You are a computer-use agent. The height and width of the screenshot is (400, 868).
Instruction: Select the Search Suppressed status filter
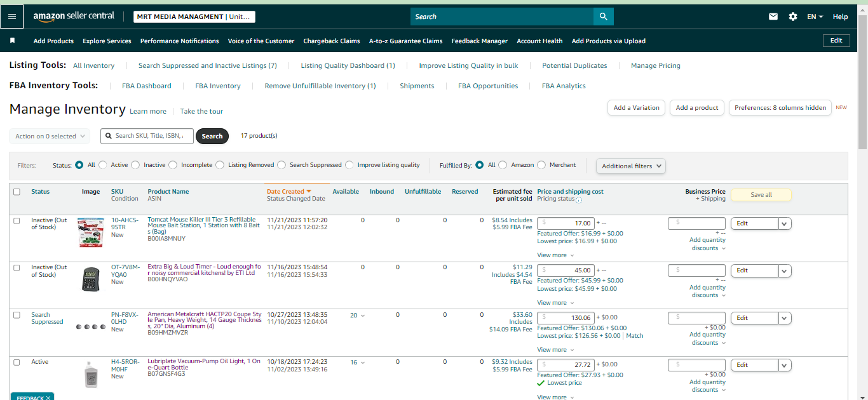[x=281, y=165]
